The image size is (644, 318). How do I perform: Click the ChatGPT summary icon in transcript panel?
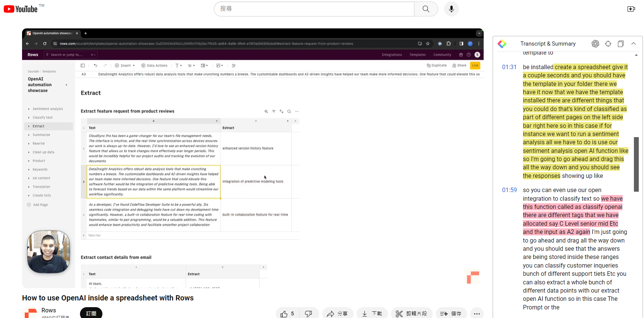point(595,44)
